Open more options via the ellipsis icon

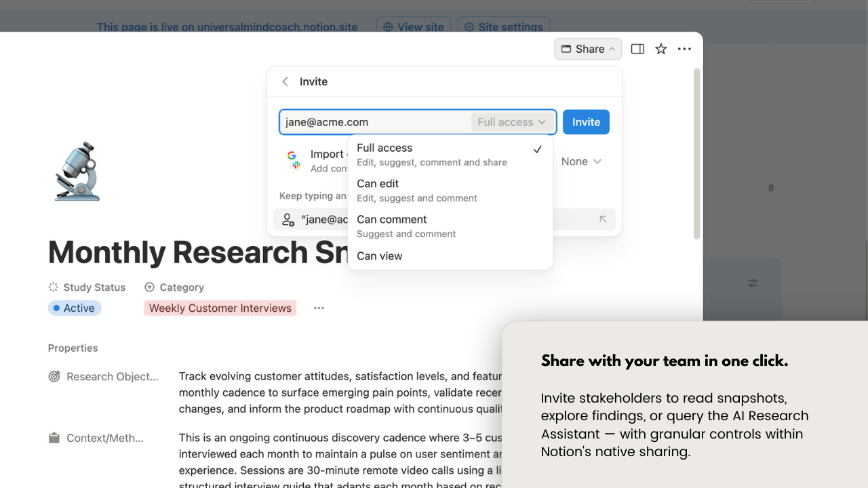[x=684, y=49]
